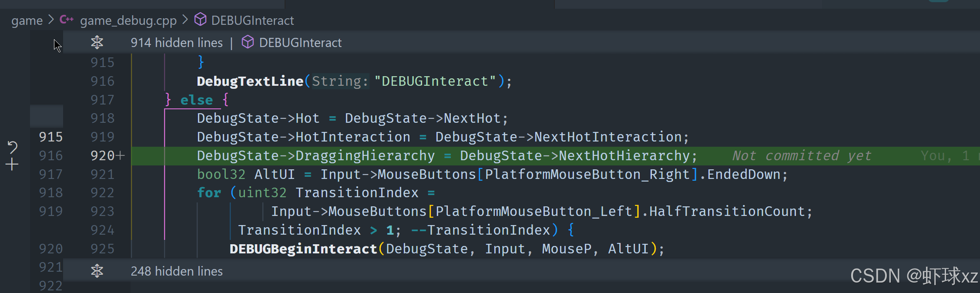Click the '914 hidden lines' text
This screenshot has width=980, height=293.
[177, 43]
